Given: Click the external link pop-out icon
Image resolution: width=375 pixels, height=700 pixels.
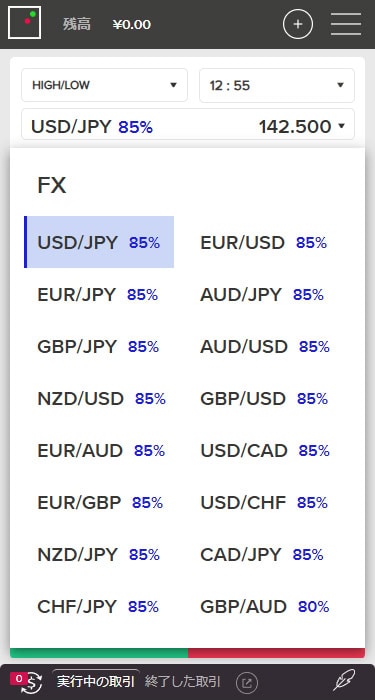Looking at the screenshot, I should tap(247, 682).
